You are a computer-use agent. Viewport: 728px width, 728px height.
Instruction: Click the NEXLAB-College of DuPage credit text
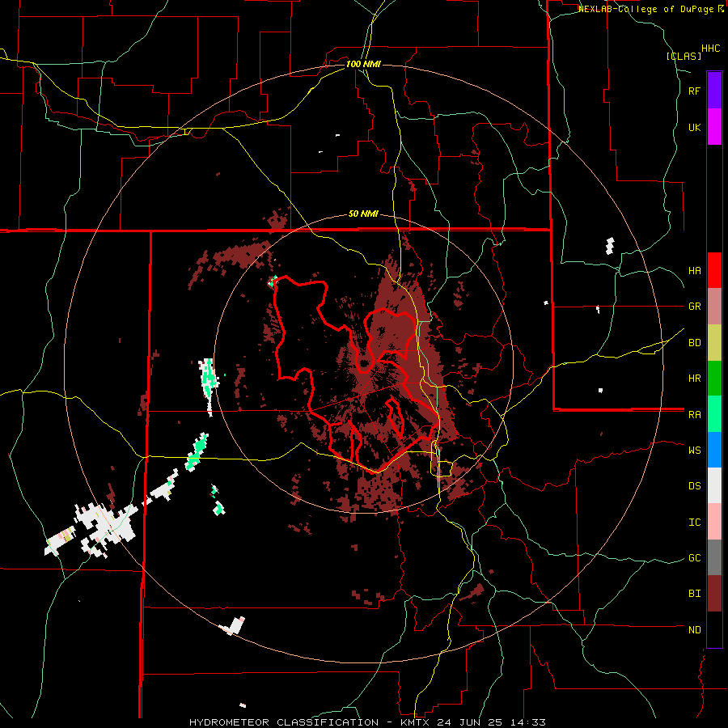[x=645, y=9]
